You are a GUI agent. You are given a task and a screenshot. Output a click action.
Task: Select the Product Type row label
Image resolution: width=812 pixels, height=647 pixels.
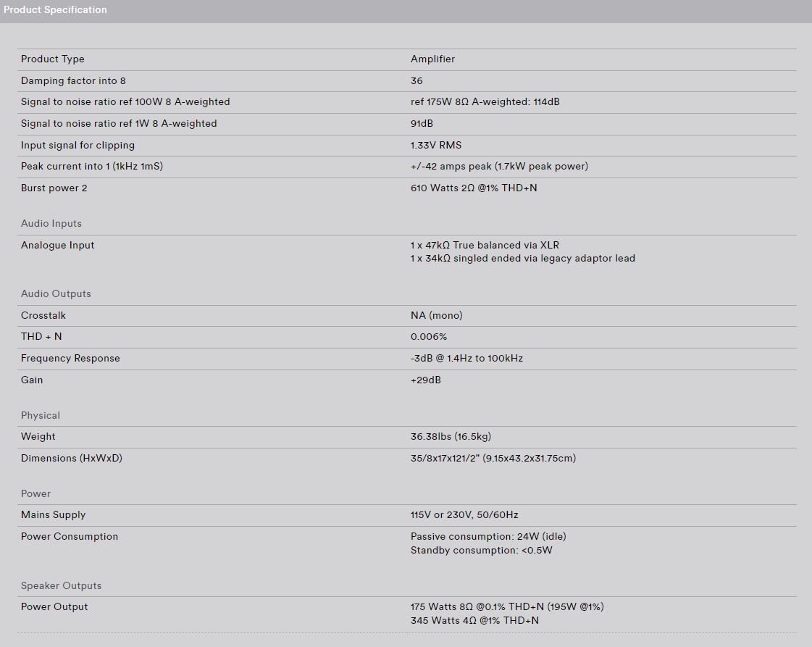52,59
